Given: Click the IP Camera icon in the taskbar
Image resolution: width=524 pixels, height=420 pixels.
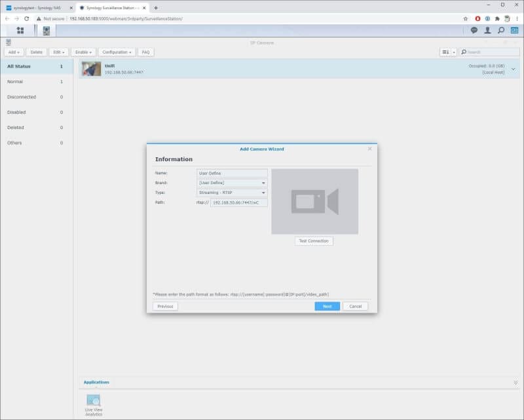Looking at the screenshot, I should [46, 29].
